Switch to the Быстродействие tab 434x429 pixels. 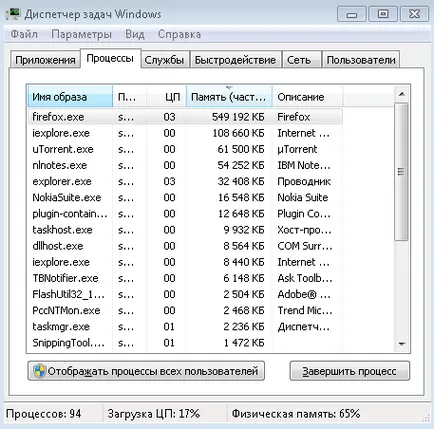point(235,60)
